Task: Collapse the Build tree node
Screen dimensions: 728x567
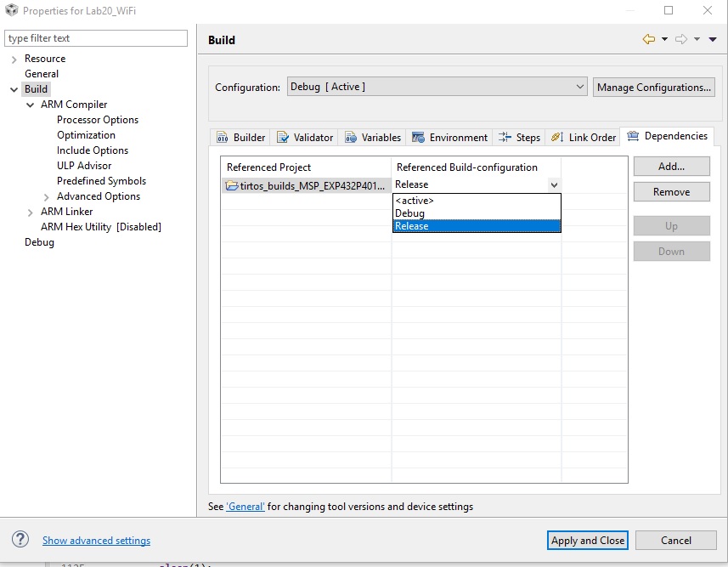Action: coord(14,89)
